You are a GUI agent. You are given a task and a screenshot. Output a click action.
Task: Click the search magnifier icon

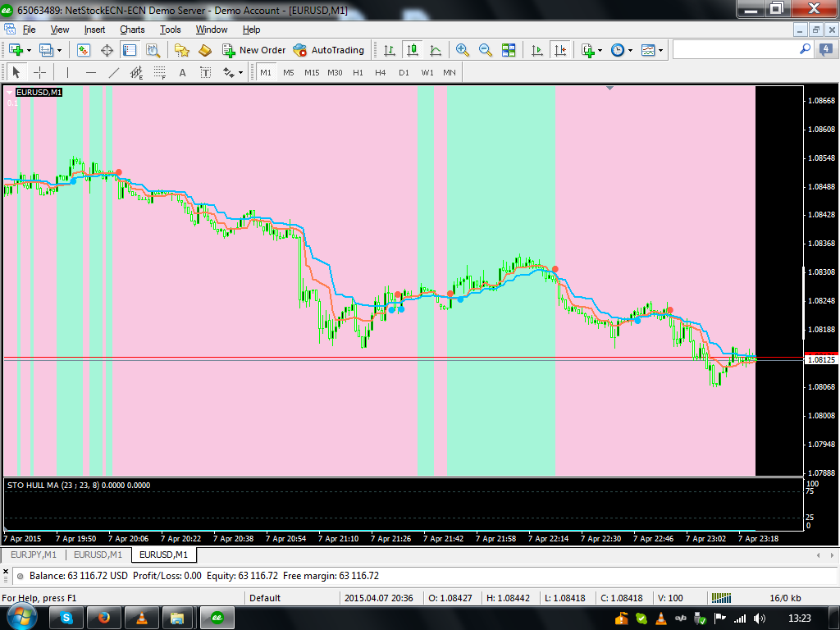805,49
